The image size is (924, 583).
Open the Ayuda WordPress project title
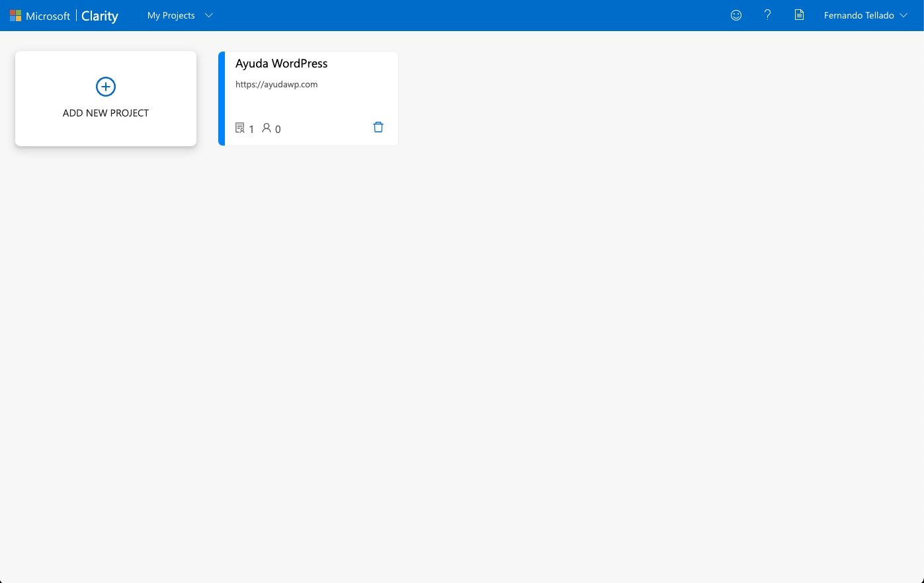(281, 64)
